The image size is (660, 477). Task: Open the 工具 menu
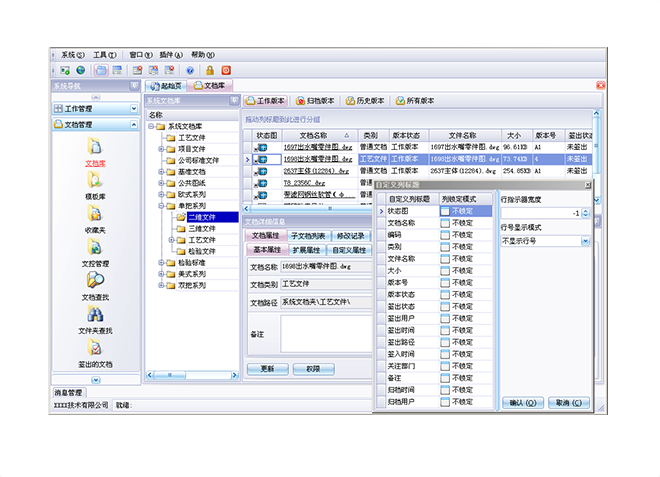(x=103, y=54)
